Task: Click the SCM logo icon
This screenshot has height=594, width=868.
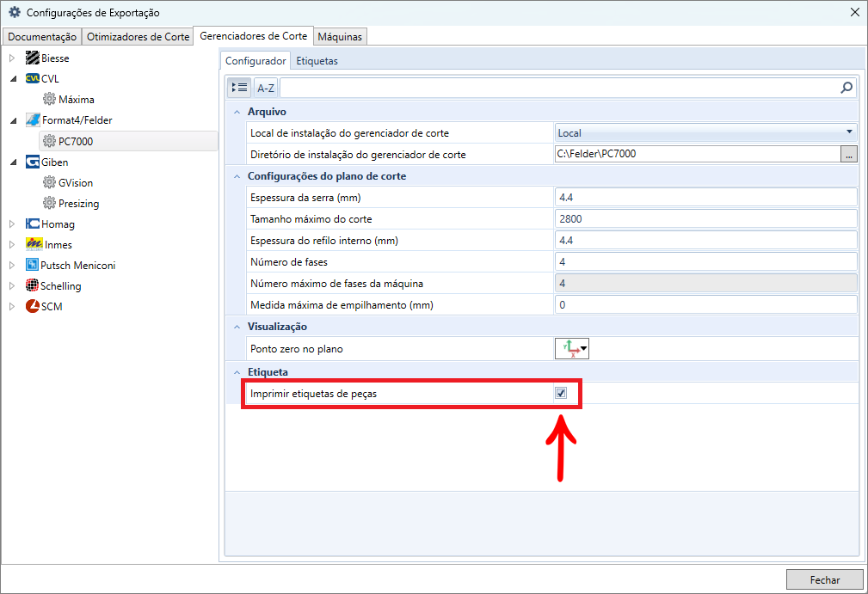Action: click(x=32, y=306)
